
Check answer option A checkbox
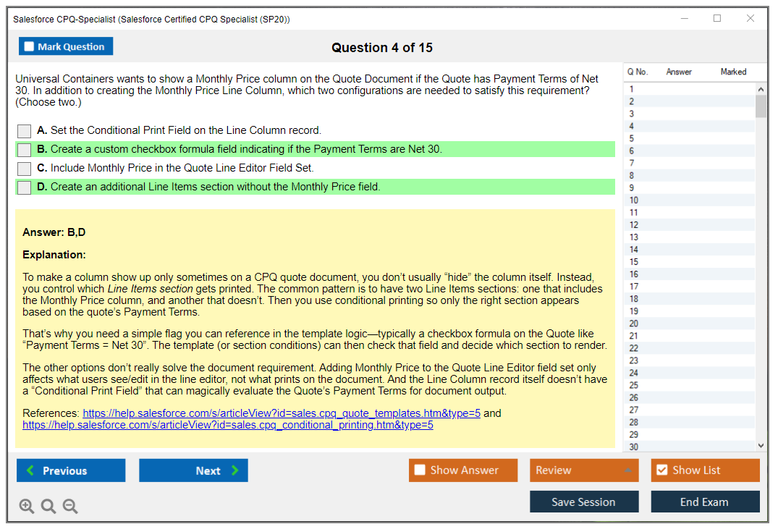tap(25, 131)
